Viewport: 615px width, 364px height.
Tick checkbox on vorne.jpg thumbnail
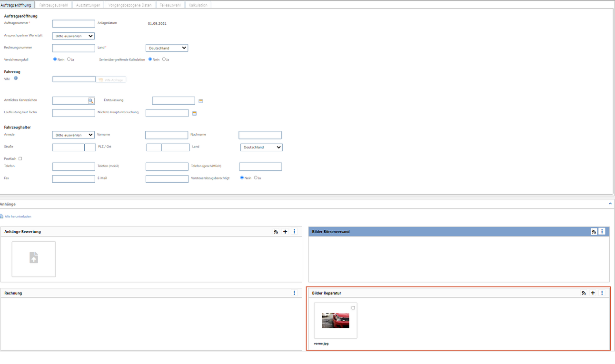353,308
